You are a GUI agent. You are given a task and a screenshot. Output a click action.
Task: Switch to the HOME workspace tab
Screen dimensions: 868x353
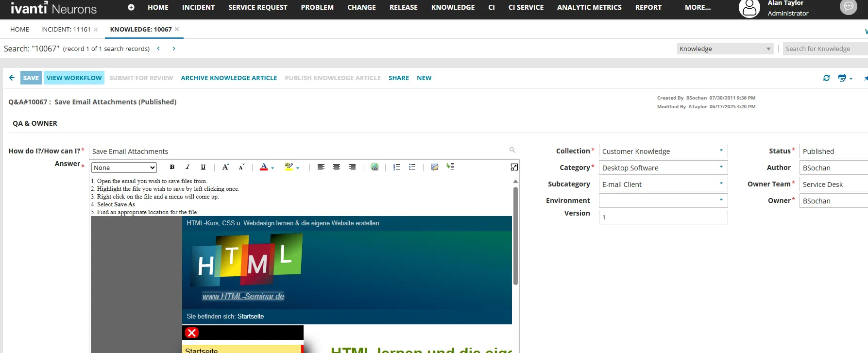tap(19, 30)
